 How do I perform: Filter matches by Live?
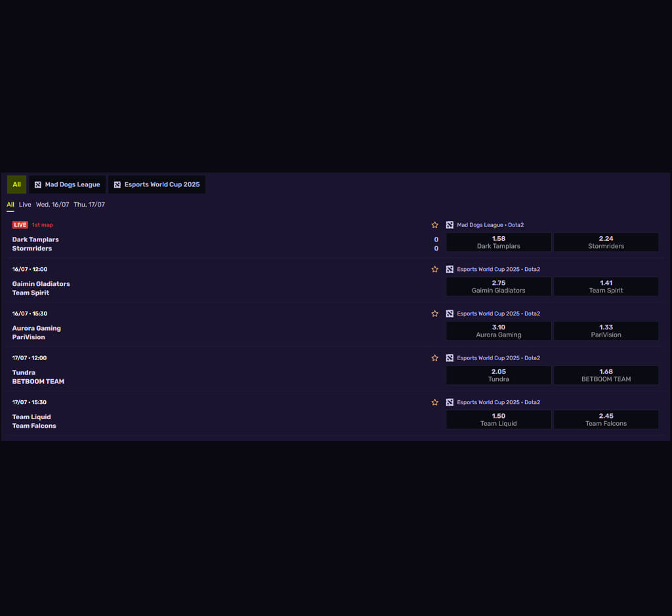pos(25,205)
